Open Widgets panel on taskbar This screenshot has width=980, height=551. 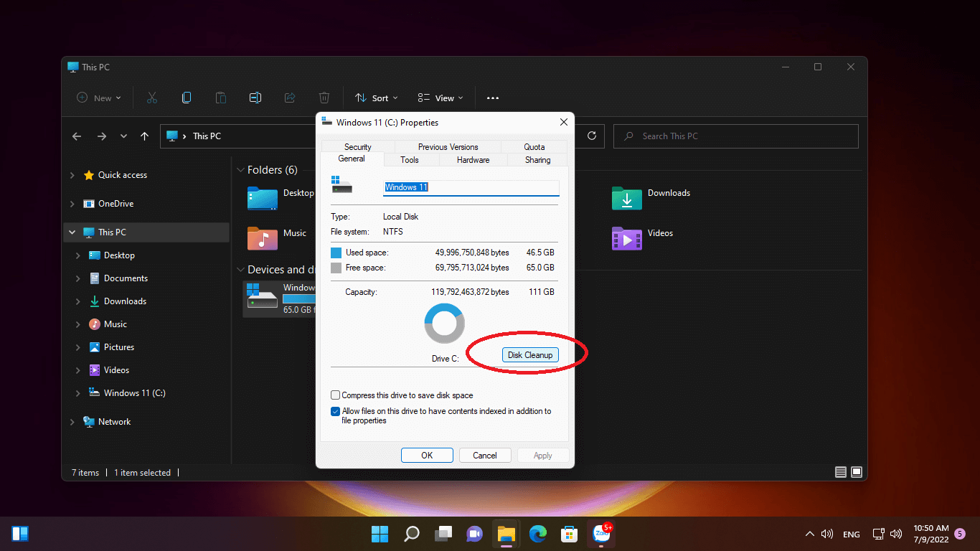(20, 534)
